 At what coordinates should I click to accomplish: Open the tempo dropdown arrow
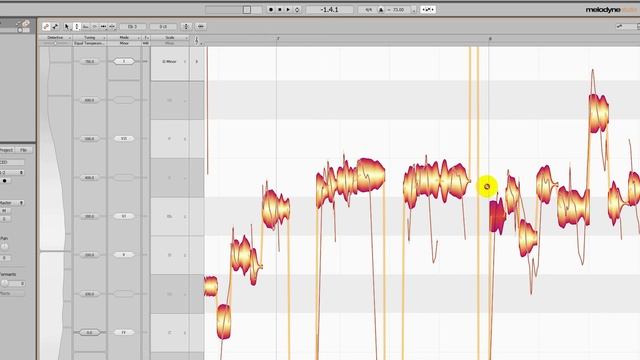tap(413, 10)
